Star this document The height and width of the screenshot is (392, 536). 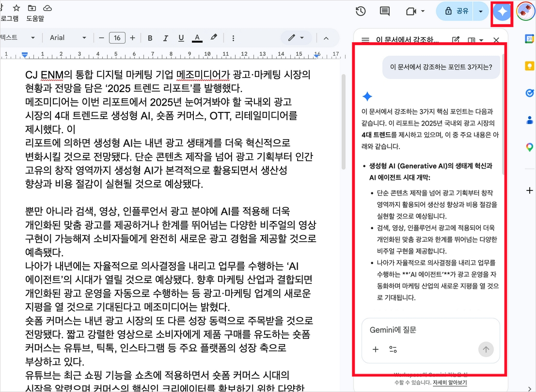tap(16, 8)
